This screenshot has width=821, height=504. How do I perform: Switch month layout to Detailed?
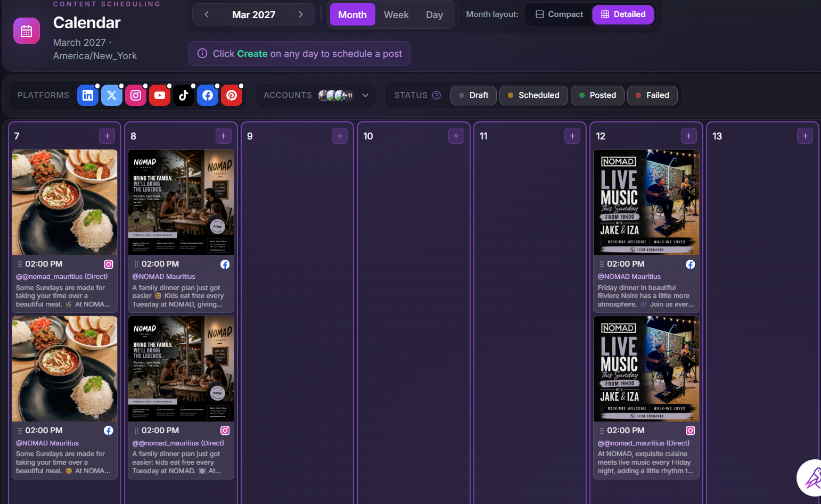(623, 14)
